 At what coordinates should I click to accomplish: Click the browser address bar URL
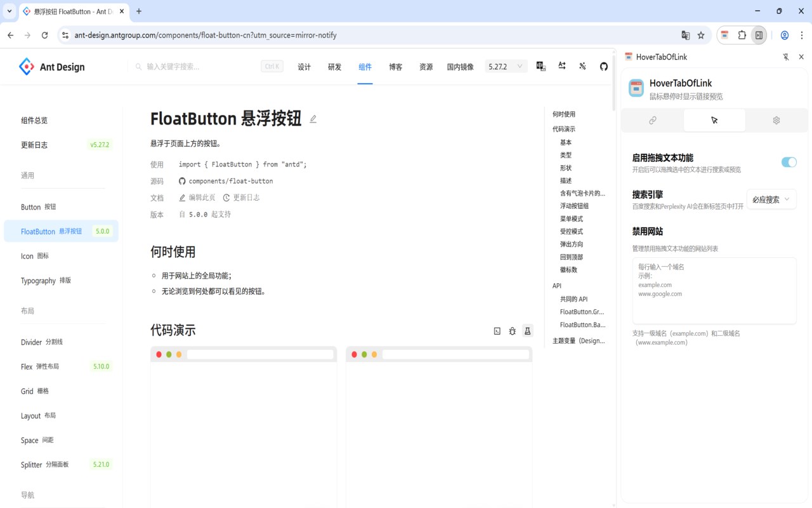point(206,36)
